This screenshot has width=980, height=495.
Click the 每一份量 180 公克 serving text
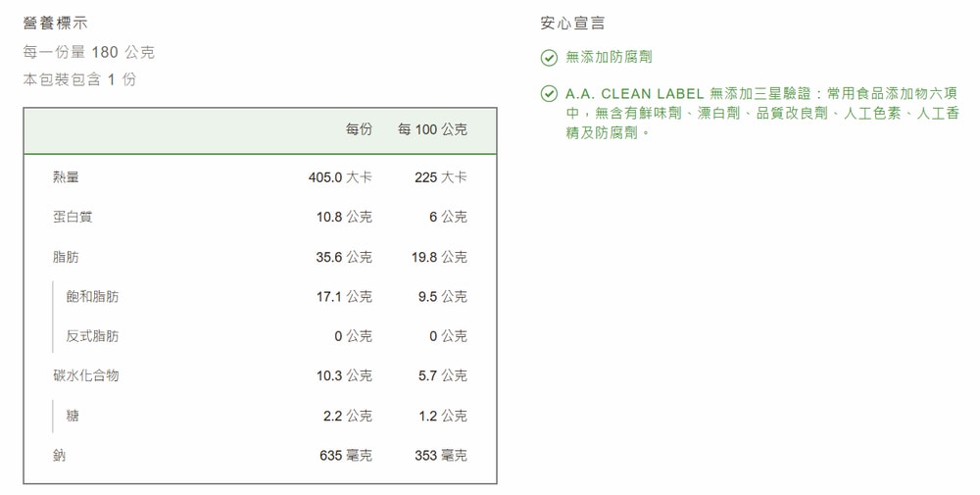pyautogui.click(x=89, y=52)
